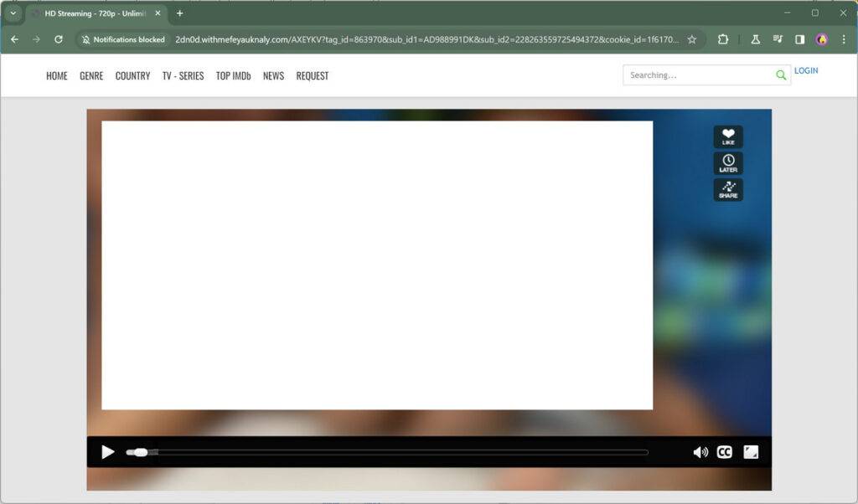Click the green search magnifier icon

pyautogui.click(x=780, y=75)
